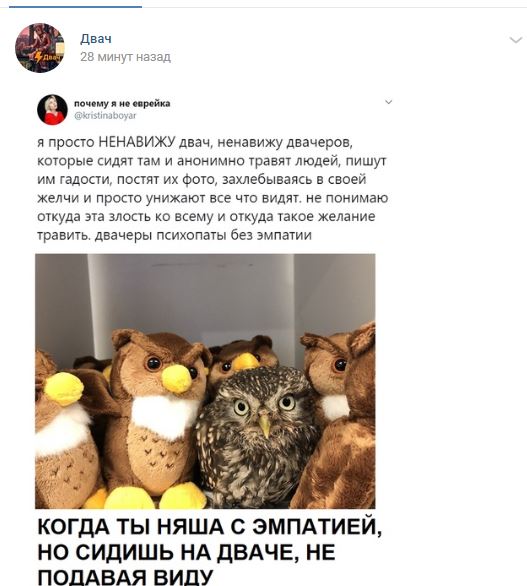Image resolution: width=527 pixels, height=586 pixels.
Task: Open the @kristinaboyar handle
Action: 105,115
